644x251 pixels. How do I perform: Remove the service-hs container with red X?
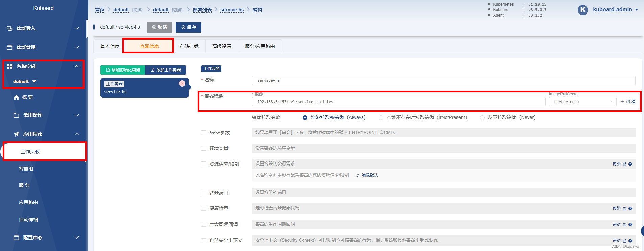pyautogui.click(x=182, y=83)
